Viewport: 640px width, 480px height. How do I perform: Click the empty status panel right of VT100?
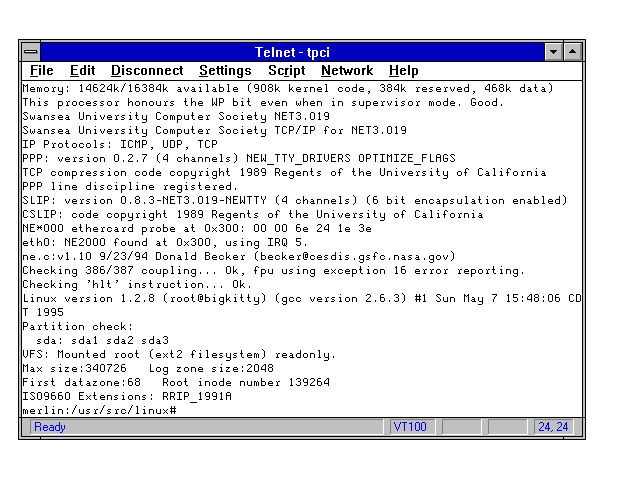point(460,427)
